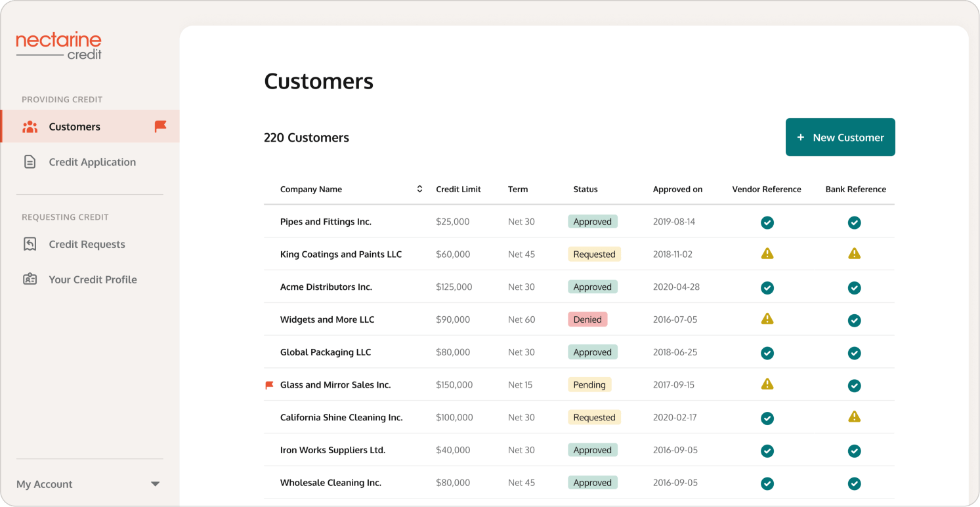Switch to the Customers section

pyautogui.click(x=74, y=127)
